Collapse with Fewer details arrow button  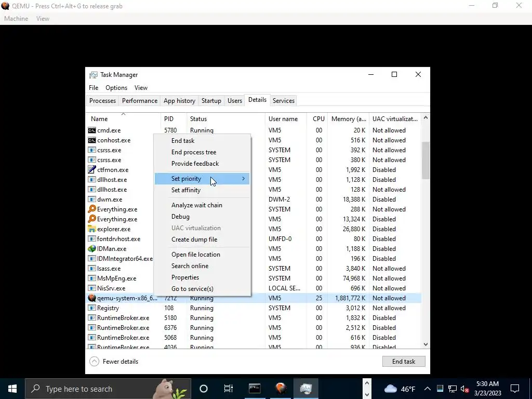(x=95, y=362)
